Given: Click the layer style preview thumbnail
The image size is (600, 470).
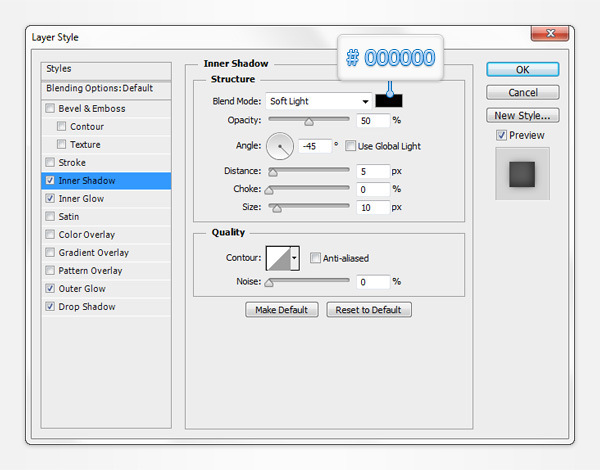Looking at the screenshot, I should (x=522, y=172).
